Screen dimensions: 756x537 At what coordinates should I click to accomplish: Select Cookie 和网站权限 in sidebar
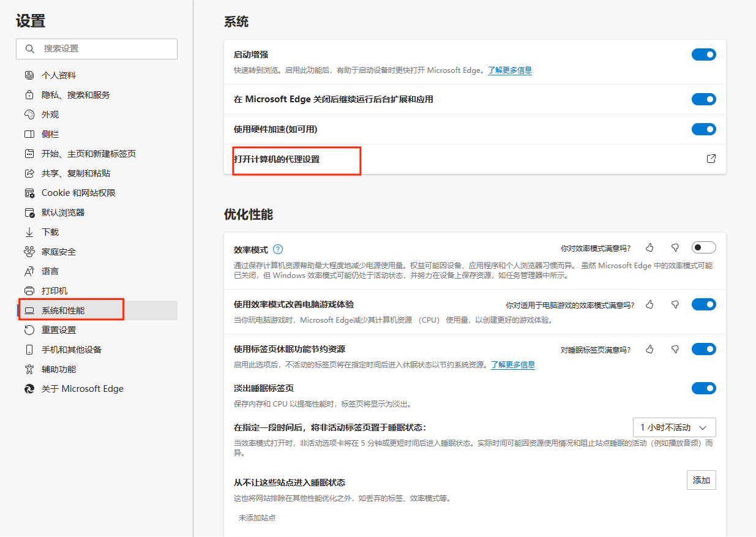click(x=78, y=193)
